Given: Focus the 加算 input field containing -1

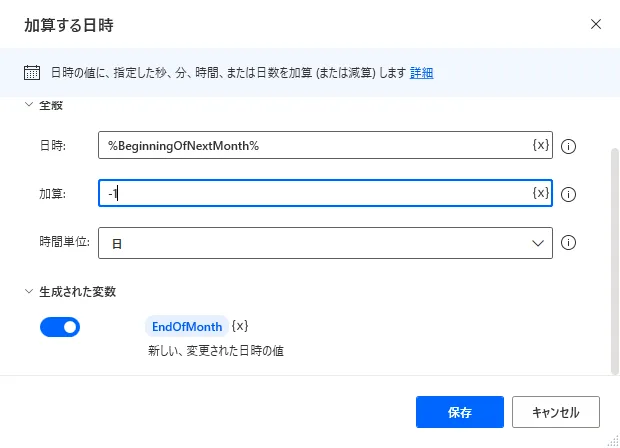Looking at the screenshot, I should click(315, 193).
